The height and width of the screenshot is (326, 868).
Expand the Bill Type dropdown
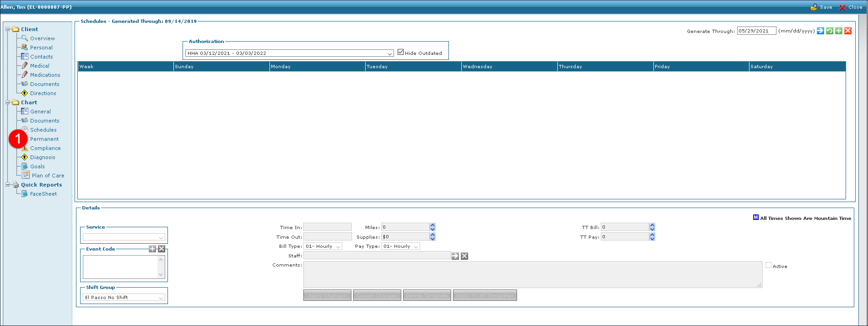coord(338,246)
